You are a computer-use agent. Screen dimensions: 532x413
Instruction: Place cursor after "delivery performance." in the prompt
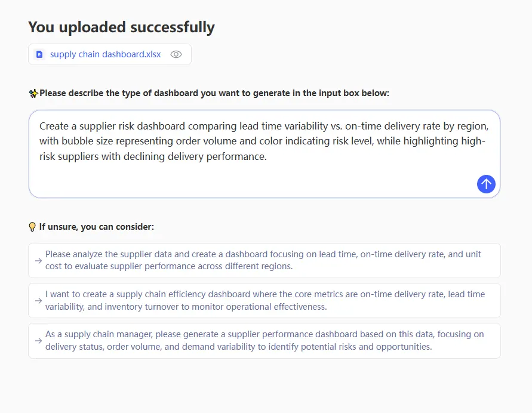click(267, 157)
